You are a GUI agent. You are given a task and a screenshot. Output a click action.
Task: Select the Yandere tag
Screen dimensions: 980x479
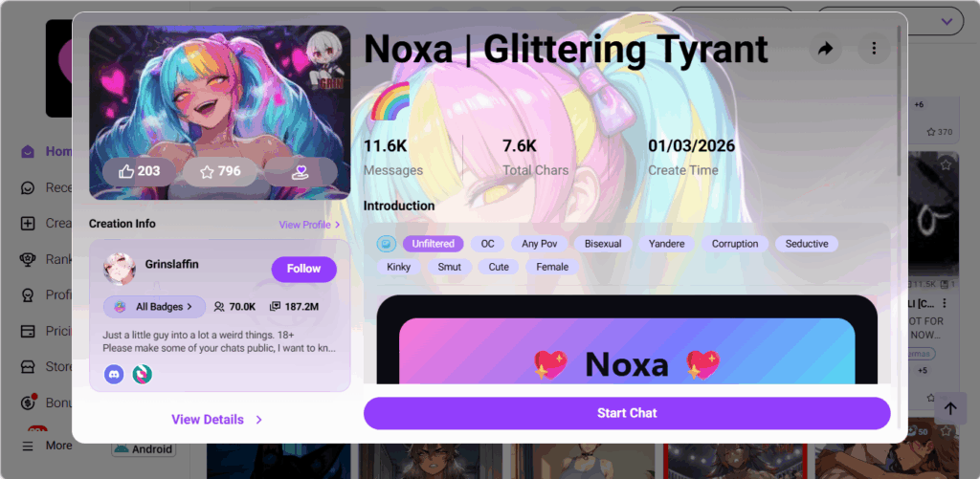666,244
